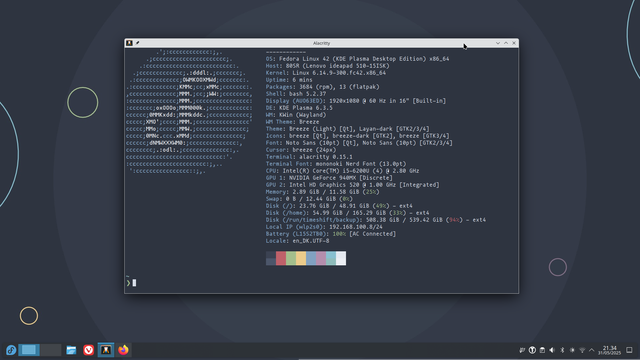Screen dimensions: 640x360
Task: Click the 'Local IP (wlp2s0)' line
Action: 324,227
